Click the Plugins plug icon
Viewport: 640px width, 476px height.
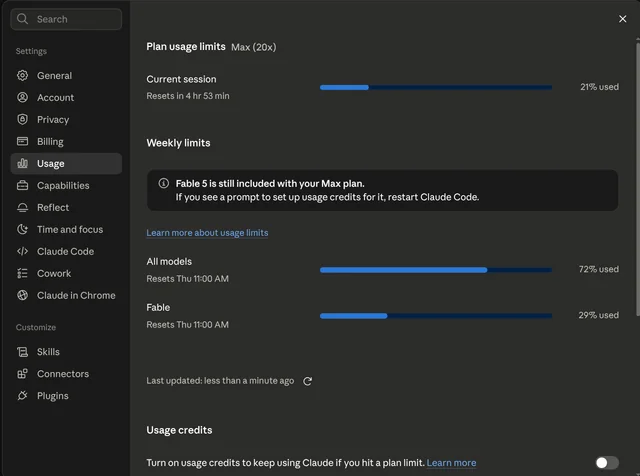[x=22, y=396]
